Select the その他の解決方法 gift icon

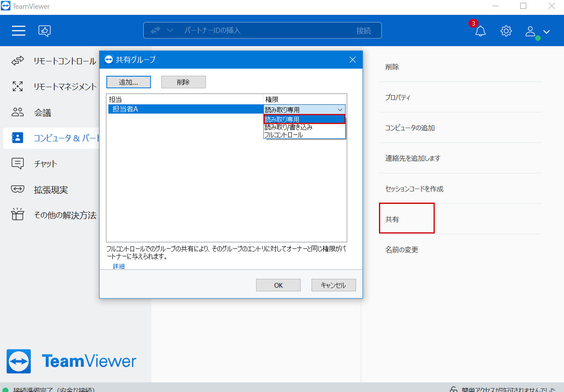(x=18, y=214)
